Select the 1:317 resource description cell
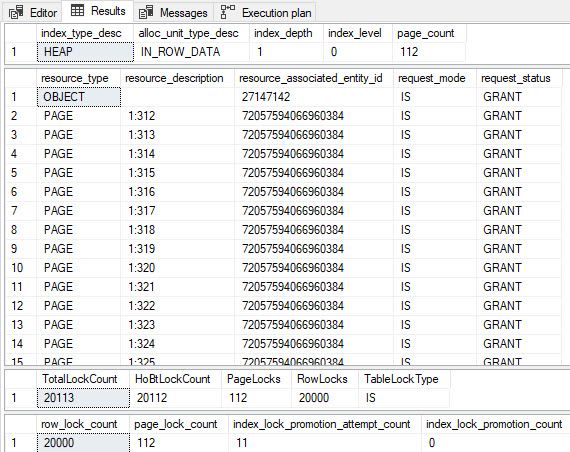570x452 pixels. [x=177, y=211]
